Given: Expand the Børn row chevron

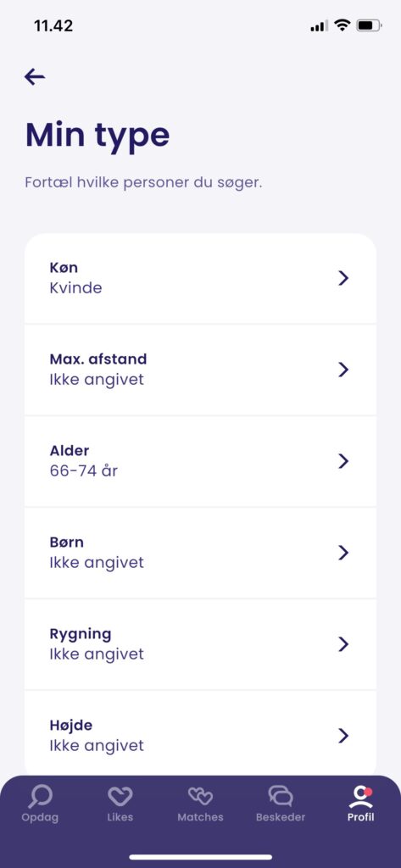Looking at the screenshot, I should (343, 553).
